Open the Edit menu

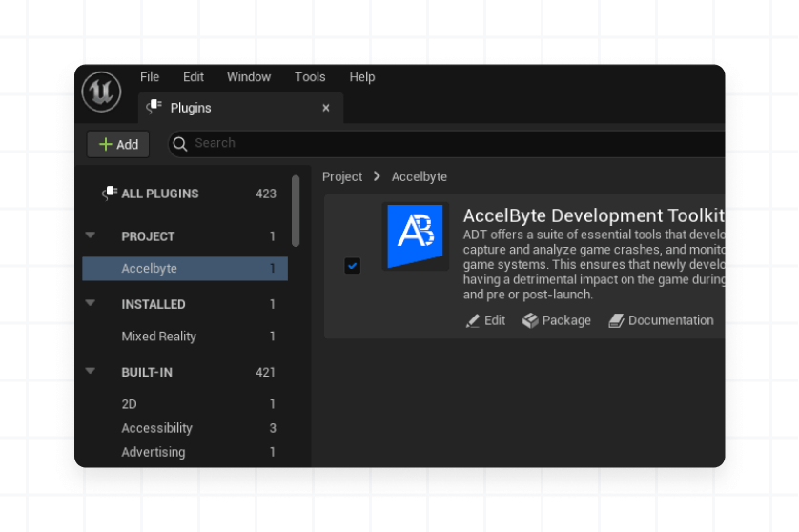pyautogui.click(x=194, y=77)
